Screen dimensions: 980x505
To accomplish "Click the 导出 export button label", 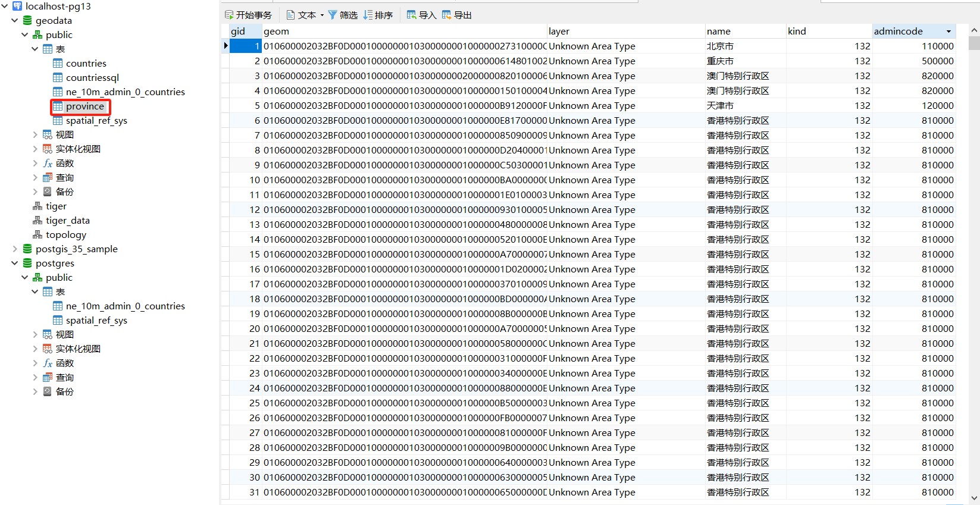I will pyautogui.click(x=463, y=15).
